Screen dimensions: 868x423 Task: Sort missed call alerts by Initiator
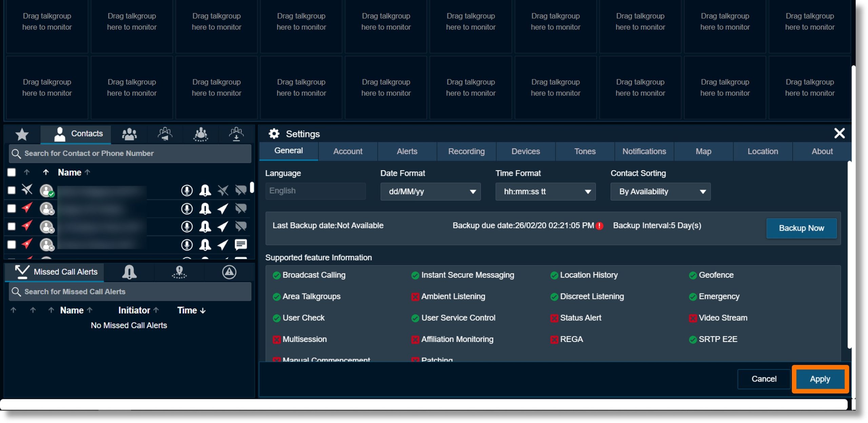pyautogui.click(x=138, y=311)
